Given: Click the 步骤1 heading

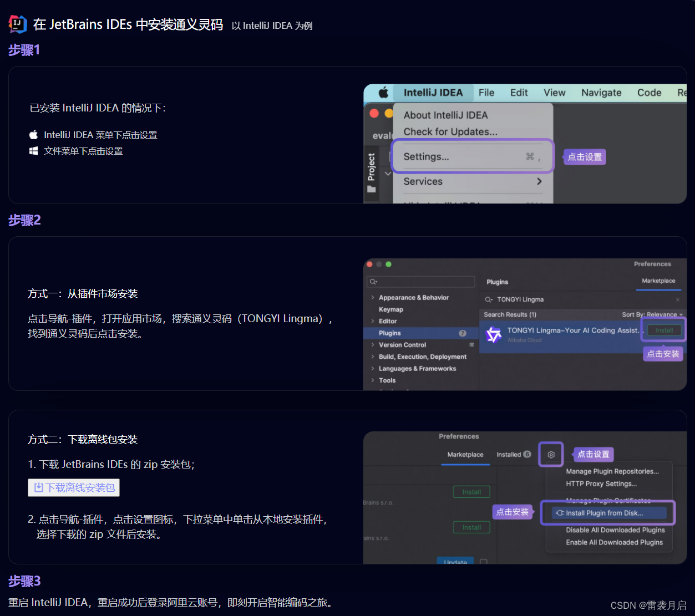Looking at the screenshot, I should click(24, 50).
